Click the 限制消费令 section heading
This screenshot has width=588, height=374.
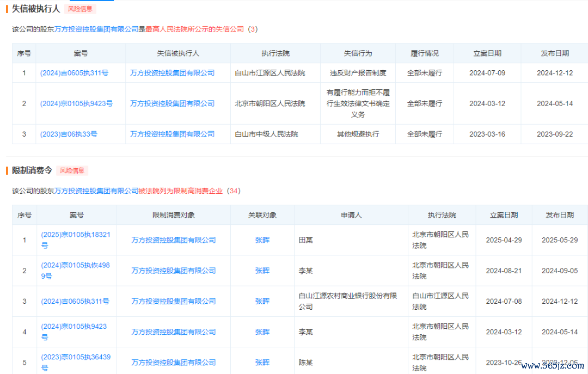point(32,170)
